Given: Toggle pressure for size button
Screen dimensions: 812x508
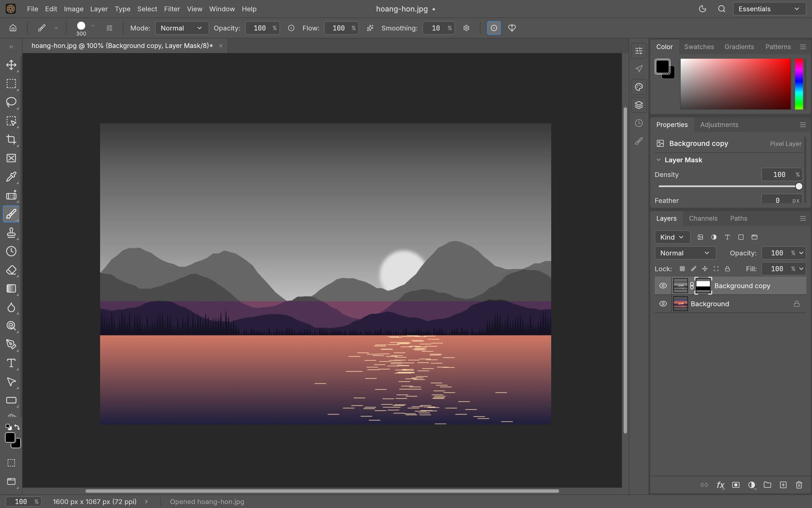Looking at the screenshot, I should coord(494,28).
